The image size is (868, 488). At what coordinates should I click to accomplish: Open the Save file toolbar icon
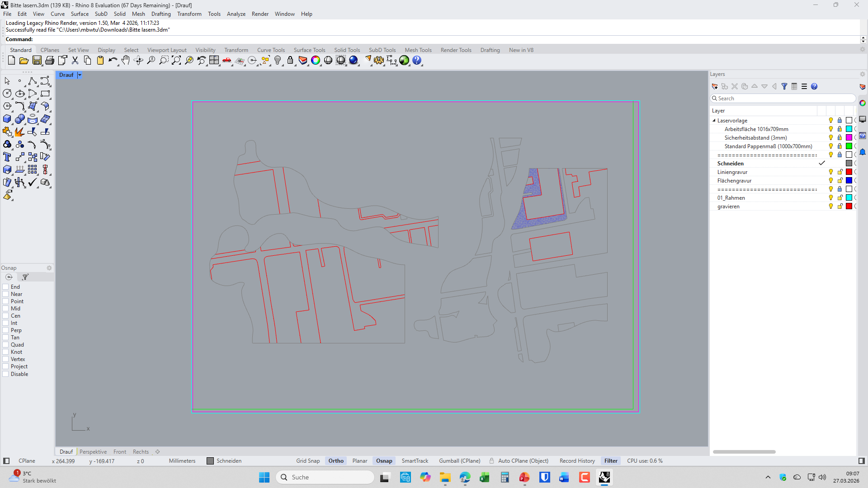pyautogui.click(x=37, y=60)
